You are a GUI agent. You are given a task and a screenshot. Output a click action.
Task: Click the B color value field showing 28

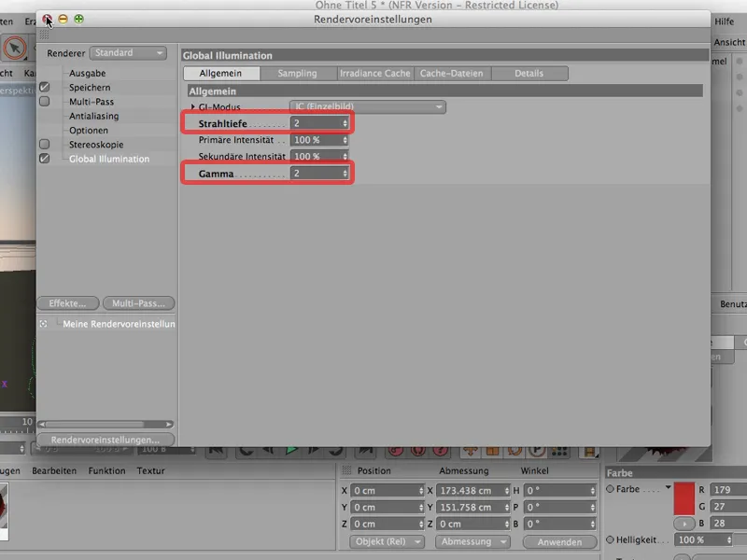coord(728,524)
